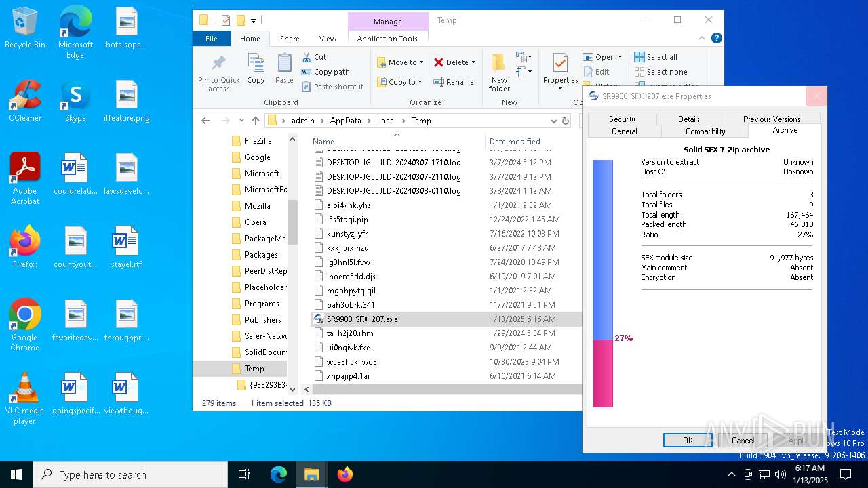Click the Rename command
This screenshot has height=488, width=868.
[454, 82]
